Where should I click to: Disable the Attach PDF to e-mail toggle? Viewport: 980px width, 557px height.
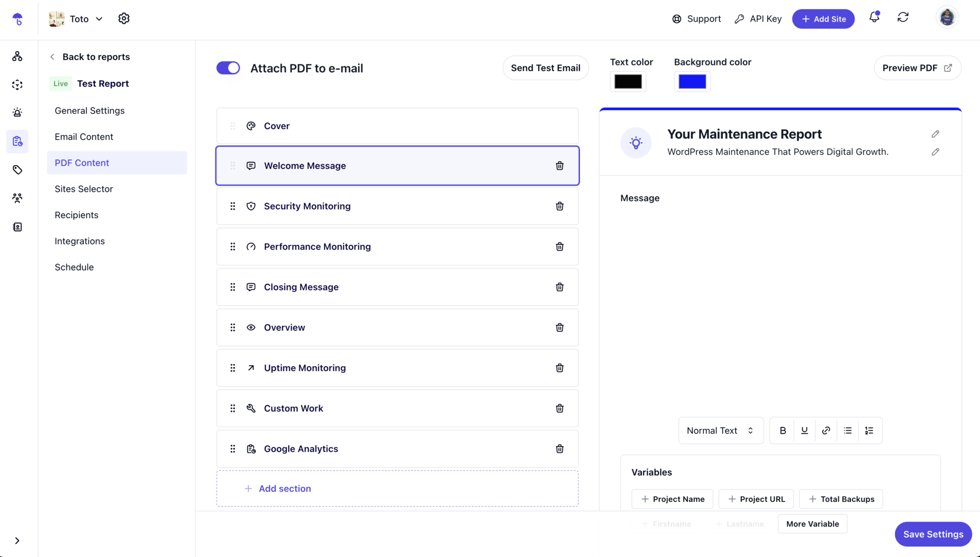click(x=228, y=67)
